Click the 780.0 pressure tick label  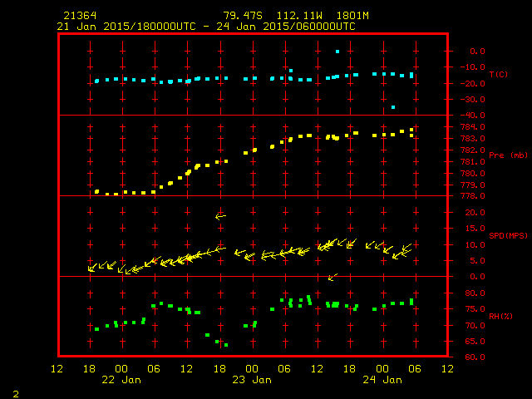point(473,174)
